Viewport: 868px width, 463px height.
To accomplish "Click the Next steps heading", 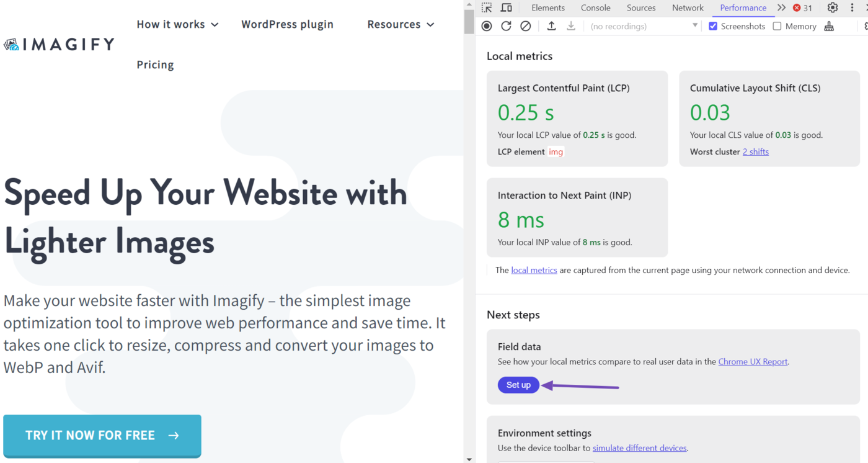I will (x=513, y=315).
